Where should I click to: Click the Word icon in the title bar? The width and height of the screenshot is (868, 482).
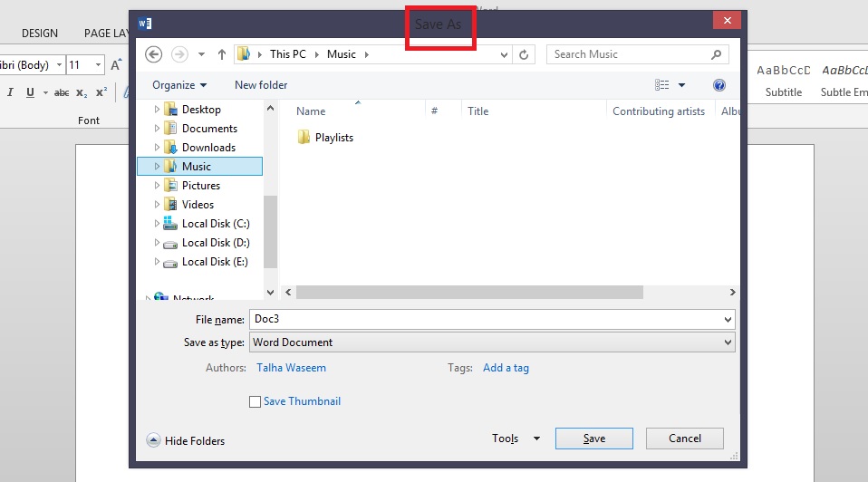pos(144,24)
